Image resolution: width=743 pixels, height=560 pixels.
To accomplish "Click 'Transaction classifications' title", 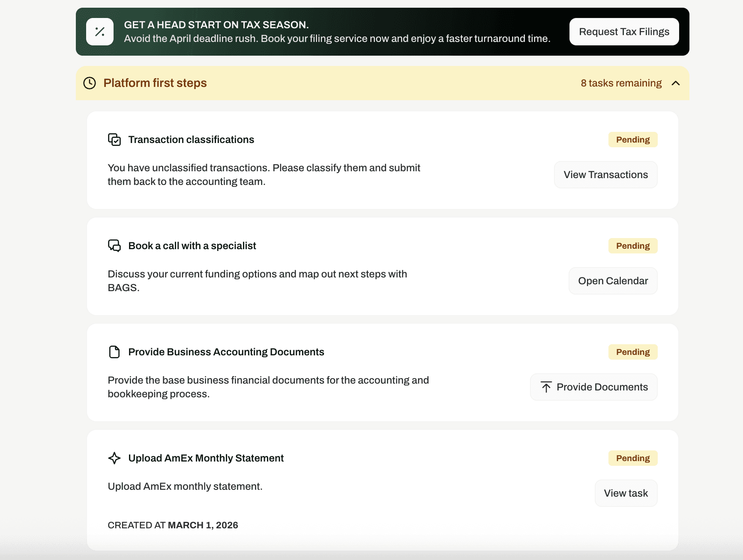I will click(191, 140).
